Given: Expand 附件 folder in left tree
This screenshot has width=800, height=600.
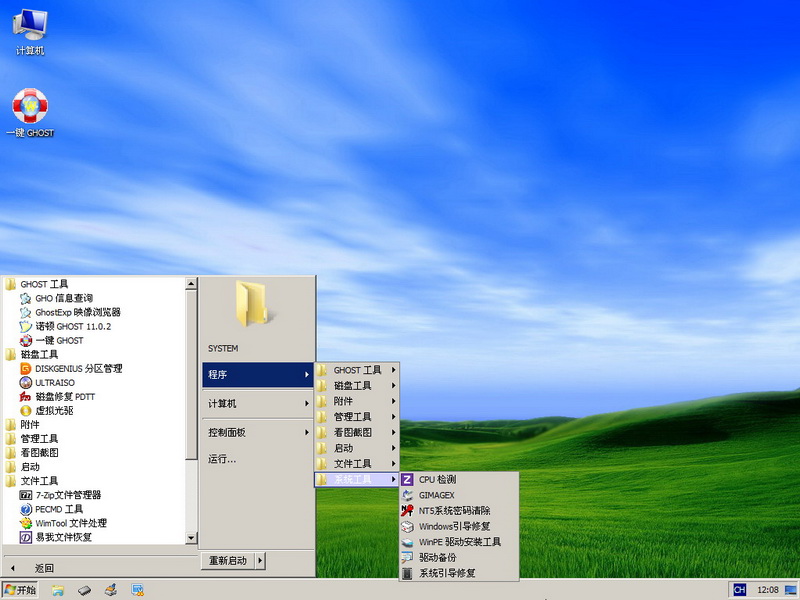Looking at the screenshot, I should [22, 424].
